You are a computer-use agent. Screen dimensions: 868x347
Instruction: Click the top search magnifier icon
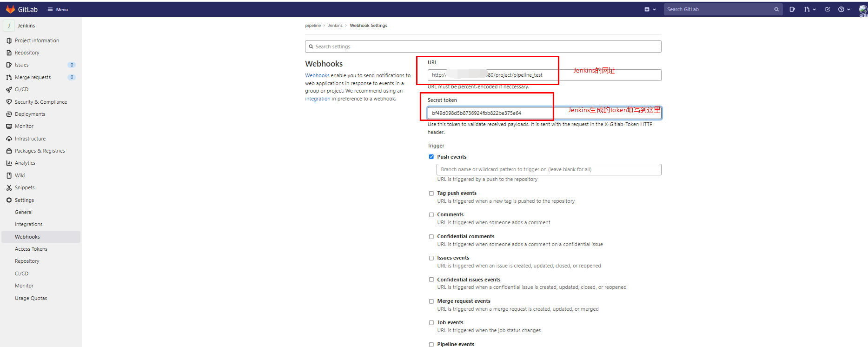click(x=776, y=9)
